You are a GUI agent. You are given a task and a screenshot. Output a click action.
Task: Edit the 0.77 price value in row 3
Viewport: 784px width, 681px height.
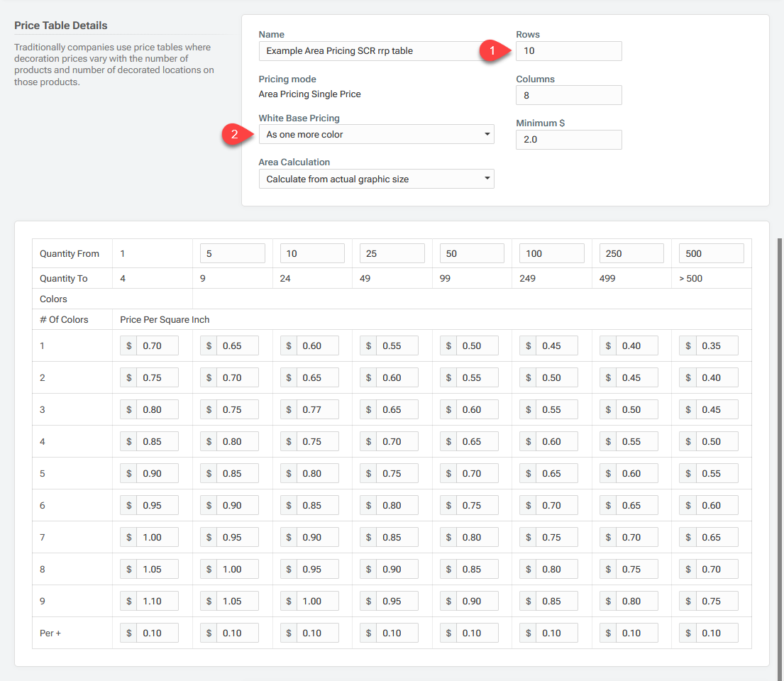click(317, 409)
